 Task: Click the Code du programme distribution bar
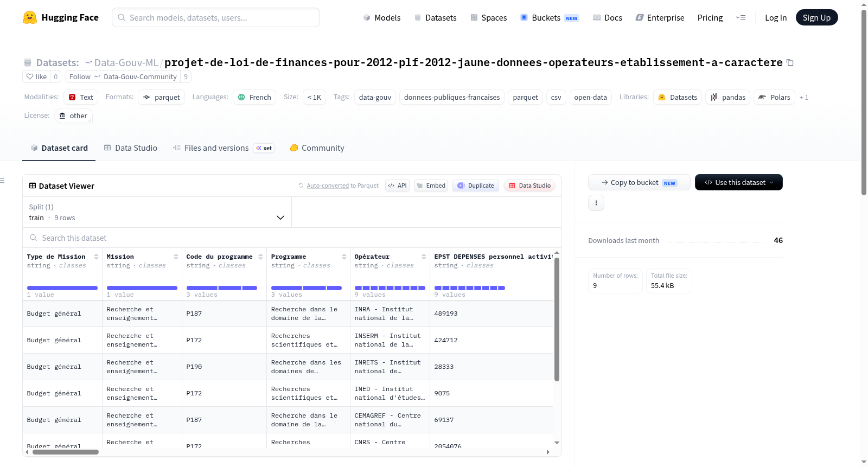[x=222, y=288]
